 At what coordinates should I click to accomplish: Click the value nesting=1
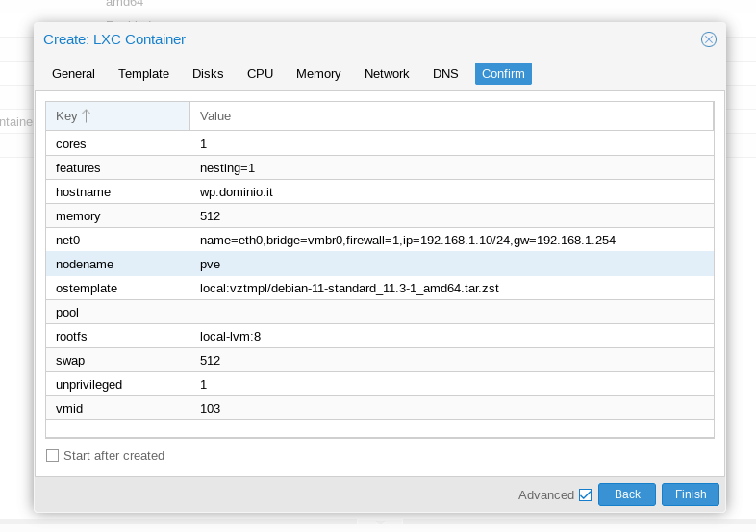[227, 167]
